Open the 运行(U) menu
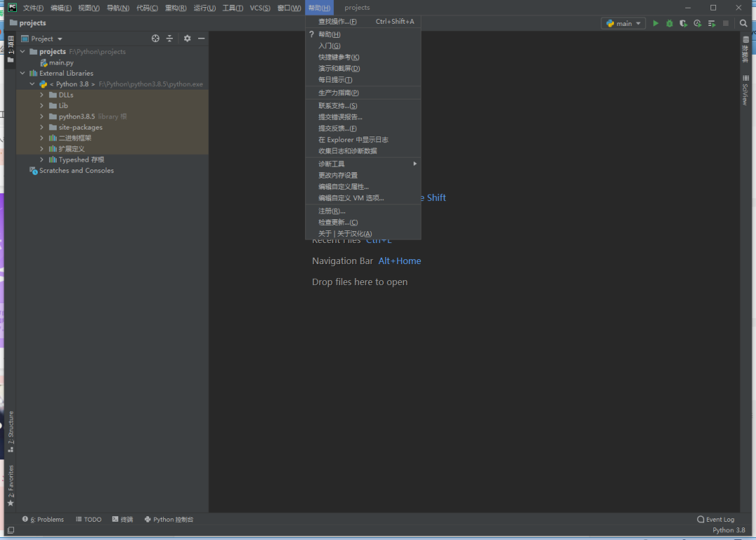 pyautogui.click(x=204, y=8)
